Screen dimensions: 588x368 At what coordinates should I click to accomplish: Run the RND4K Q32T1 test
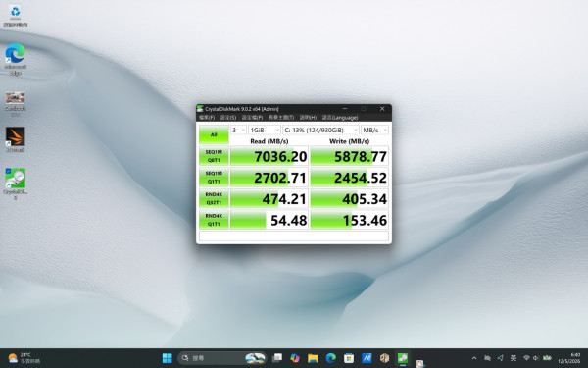214,198
